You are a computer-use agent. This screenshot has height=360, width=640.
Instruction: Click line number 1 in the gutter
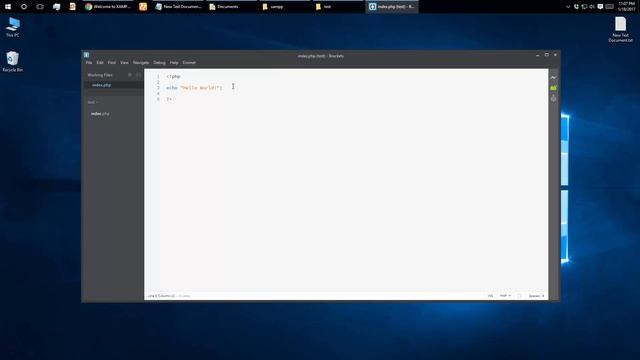pyautogui.click(x=158, y=76)
